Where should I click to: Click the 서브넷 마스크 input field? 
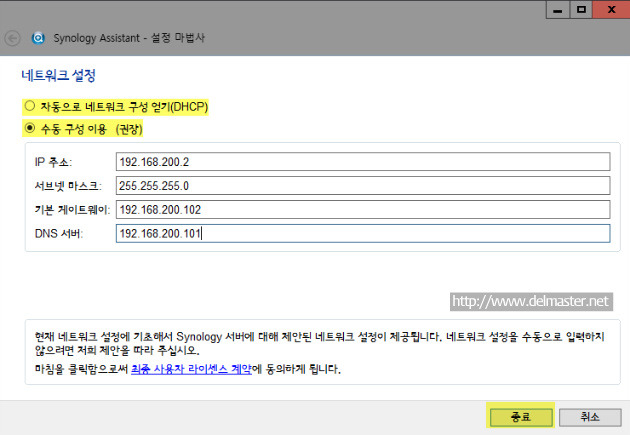tap(363, 186)
